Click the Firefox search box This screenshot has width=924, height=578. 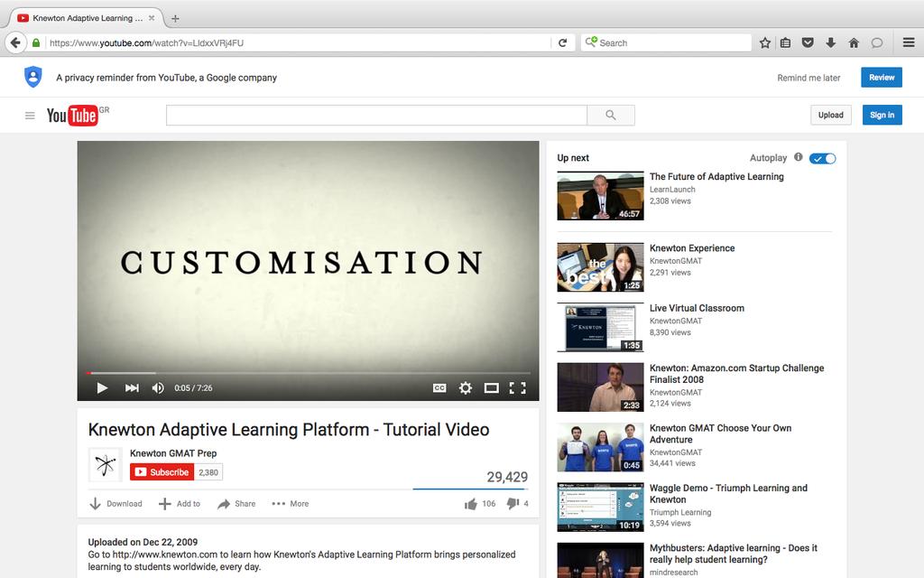(x=666, y=42)
